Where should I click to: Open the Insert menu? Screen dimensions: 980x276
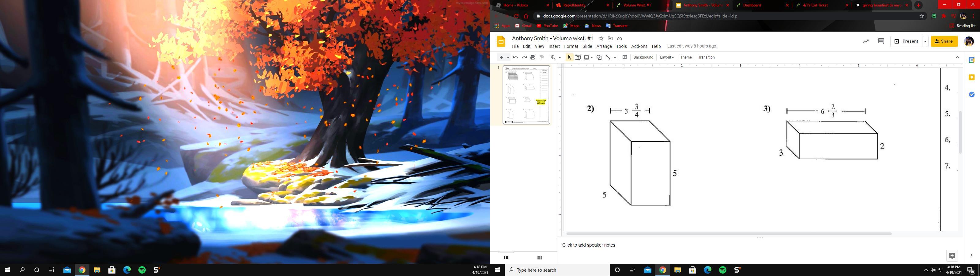tap(554, 46)
